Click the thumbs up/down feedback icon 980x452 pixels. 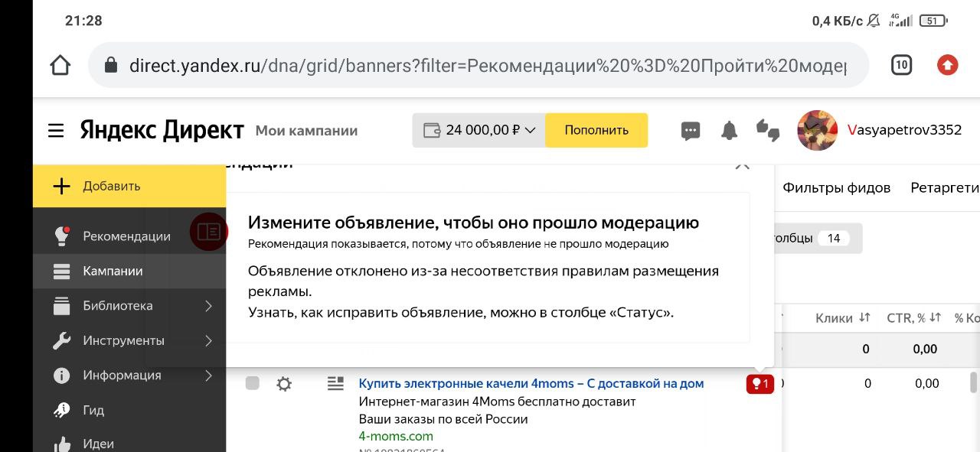[767, 131]
